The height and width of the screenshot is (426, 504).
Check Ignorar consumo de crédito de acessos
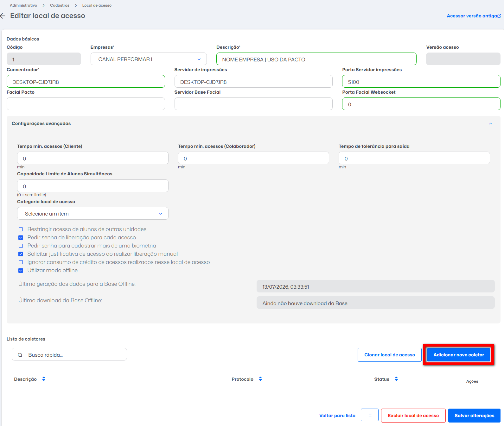point(21,262)
